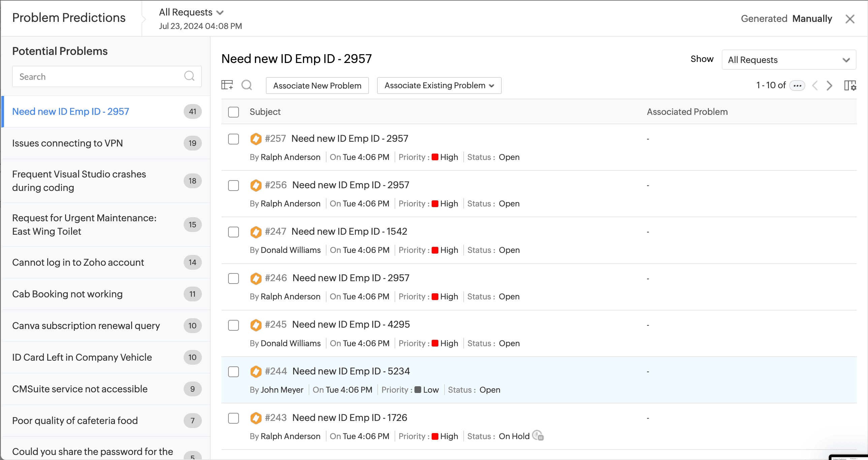Screen dimensions: 868x460
Task: Expand the Associate Existing Problem dropdown
Action: point(439,86)
